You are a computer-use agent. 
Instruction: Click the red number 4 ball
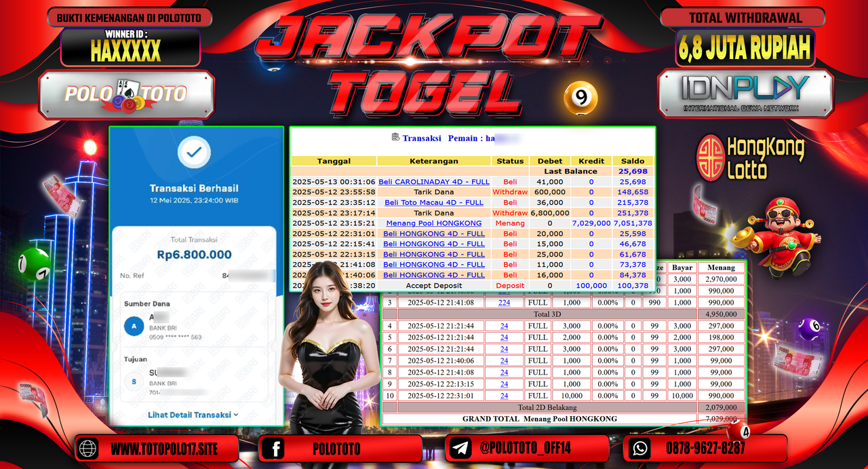point(739,431)
